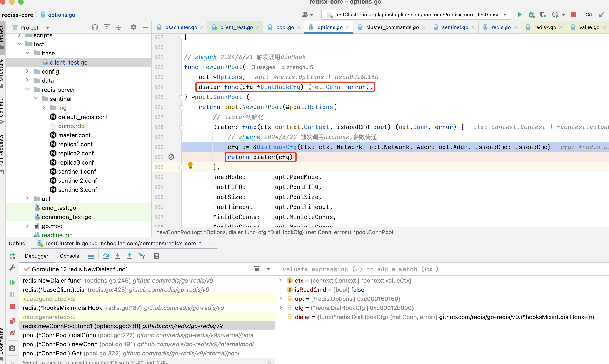The width and height of the screenshot is (609, 364).
Task: Rerun the debug session
Action: [12, 256]
